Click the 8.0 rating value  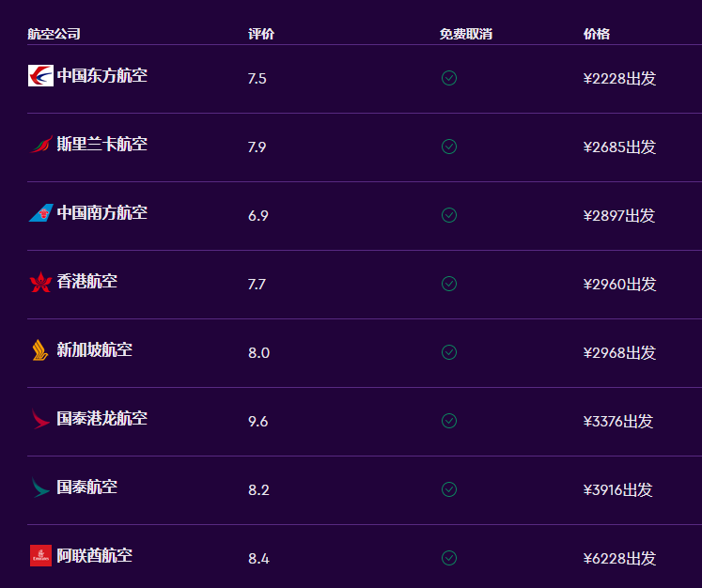coord(258,353)
